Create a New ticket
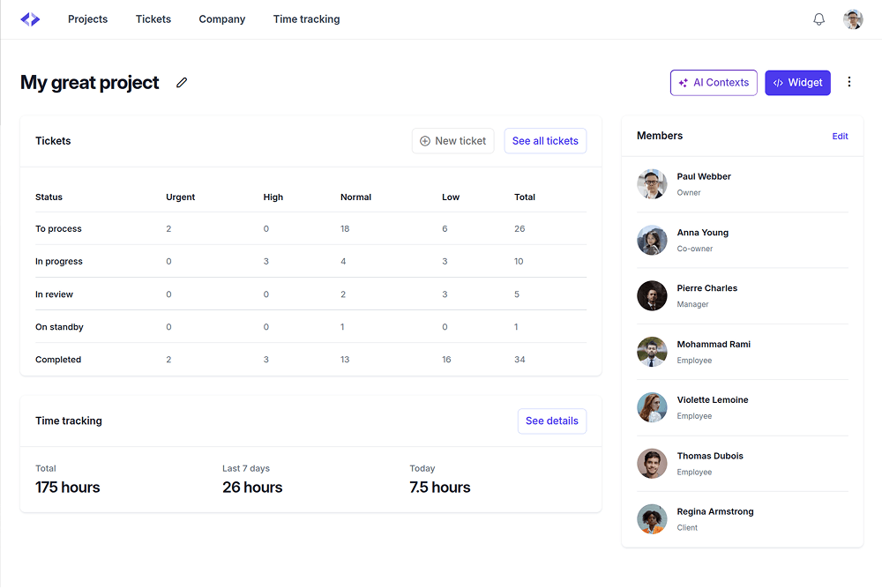The height and width of the screenshot is (588, 882). click(x=452, y=141)
